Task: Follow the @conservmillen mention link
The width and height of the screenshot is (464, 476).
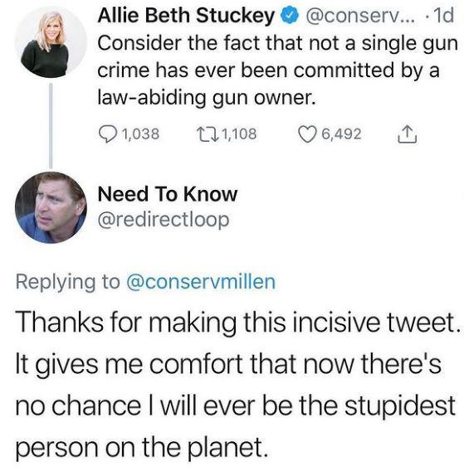Action: click(201, 282)
